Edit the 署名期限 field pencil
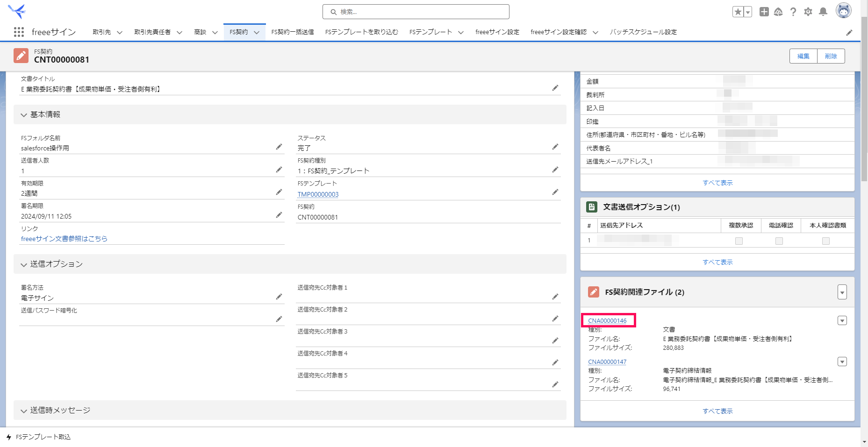 [279, 215]
